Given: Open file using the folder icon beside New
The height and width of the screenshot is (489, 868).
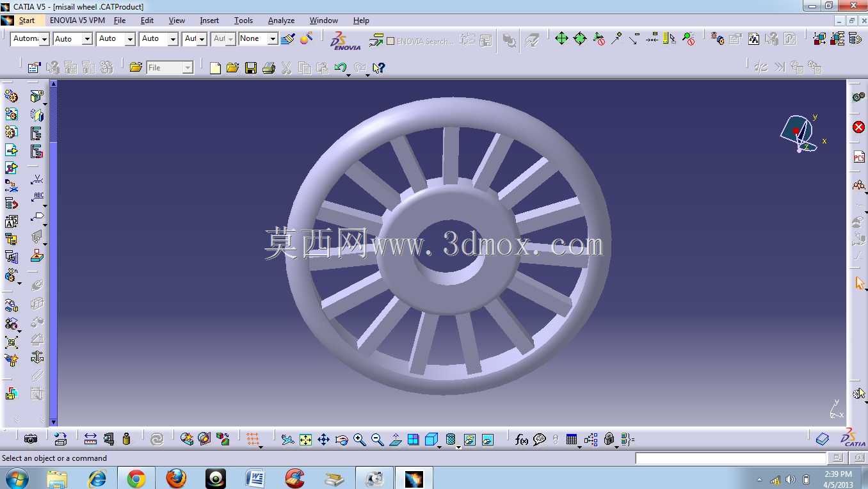Looking at the screenshot, I should tap(232, 68).
